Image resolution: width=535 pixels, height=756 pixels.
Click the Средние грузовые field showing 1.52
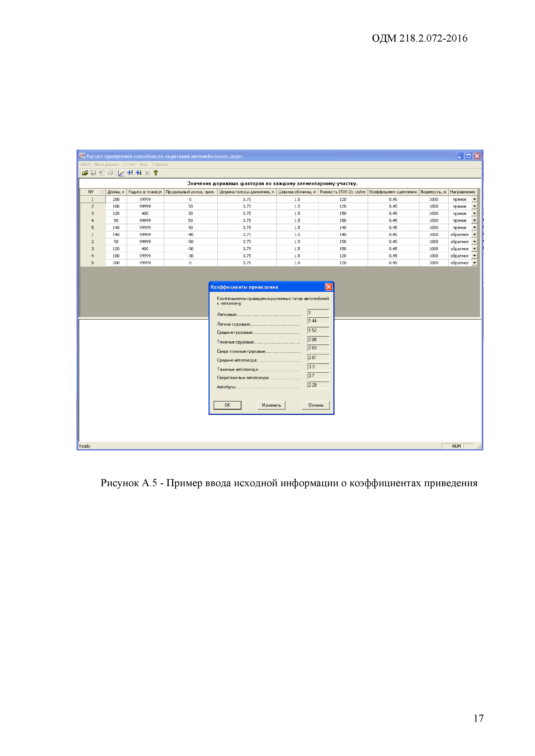pyautogui.click(x=318, y=330)
